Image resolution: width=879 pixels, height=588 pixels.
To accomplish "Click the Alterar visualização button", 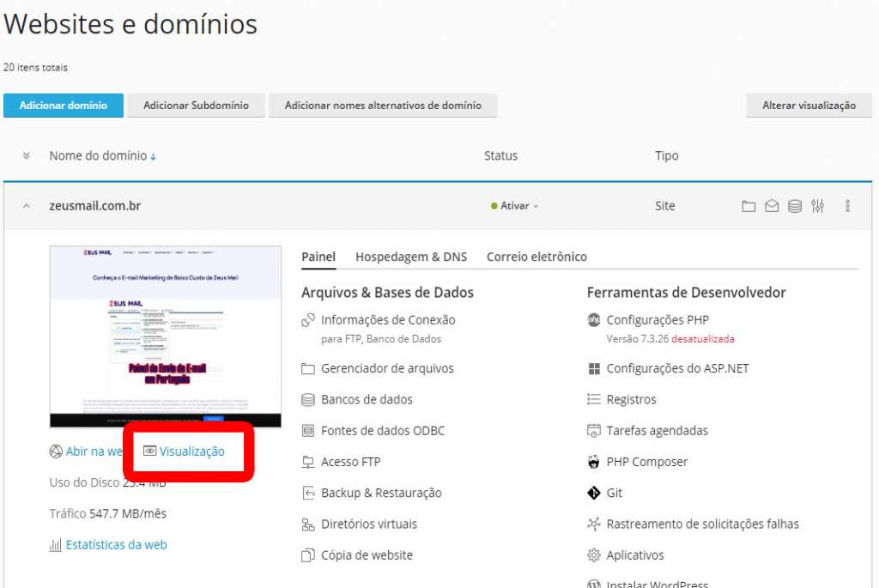I will [x=809, y=106].
